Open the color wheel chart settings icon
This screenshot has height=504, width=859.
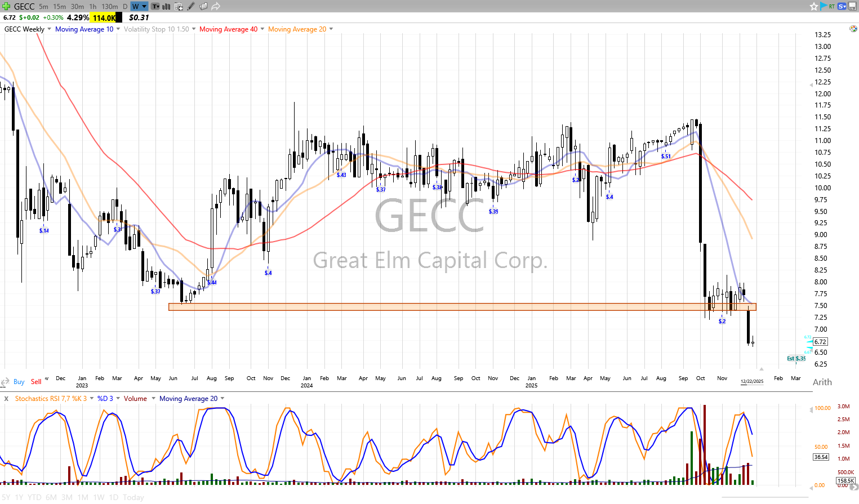click(x=853, y=29)
